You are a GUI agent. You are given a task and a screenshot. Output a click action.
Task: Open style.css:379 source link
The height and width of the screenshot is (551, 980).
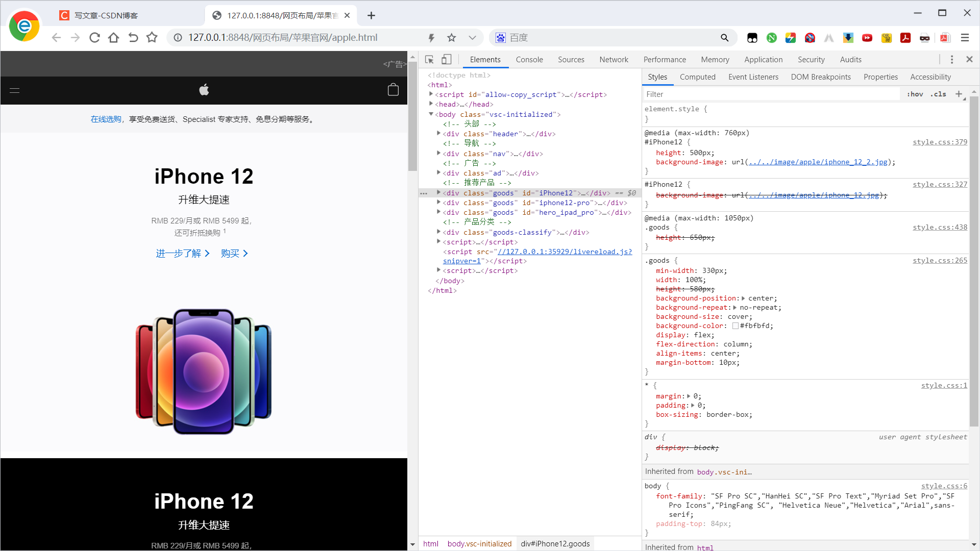coord(940,142)
